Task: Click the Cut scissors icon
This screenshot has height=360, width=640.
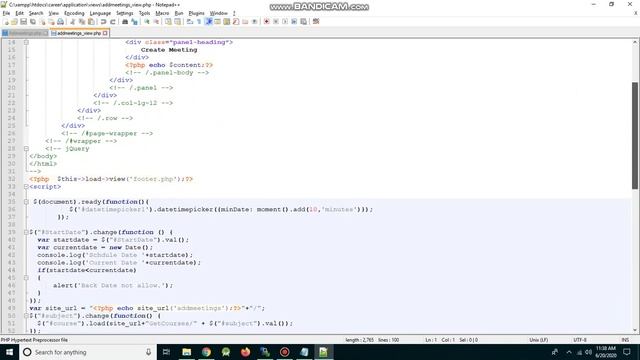Action: (x=72, y=21)
